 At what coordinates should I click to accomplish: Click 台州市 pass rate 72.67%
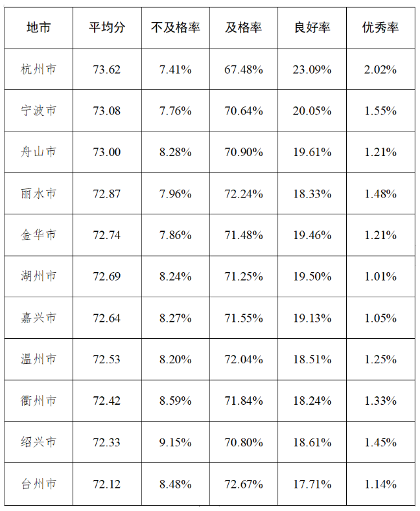tap(244, 484)
